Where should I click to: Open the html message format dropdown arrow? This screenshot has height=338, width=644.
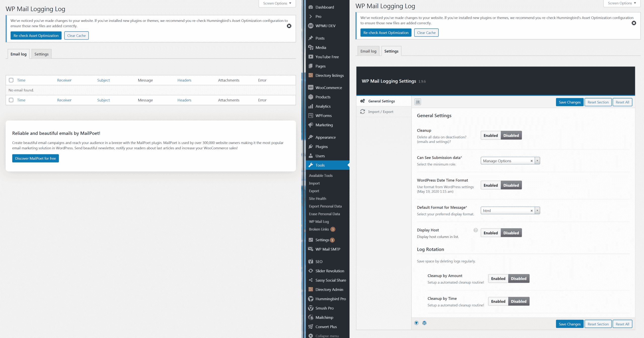537,211
